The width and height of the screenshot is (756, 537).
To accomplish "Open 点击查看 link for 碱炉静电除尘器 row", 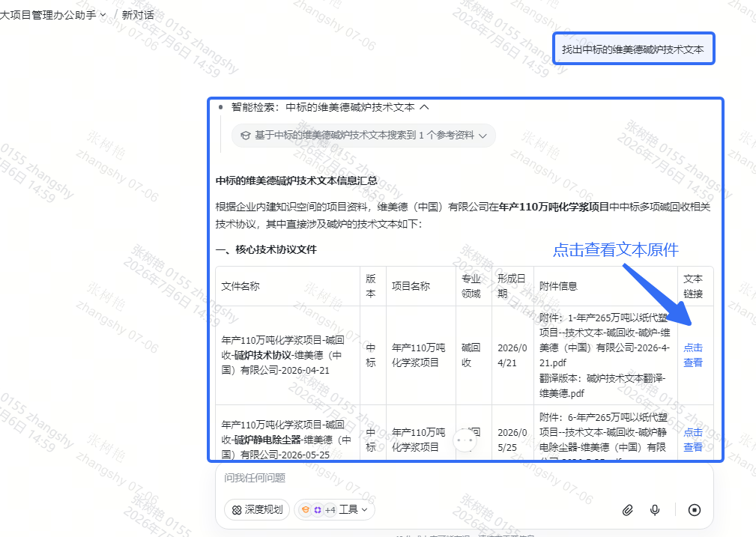I will pos(693,440).
